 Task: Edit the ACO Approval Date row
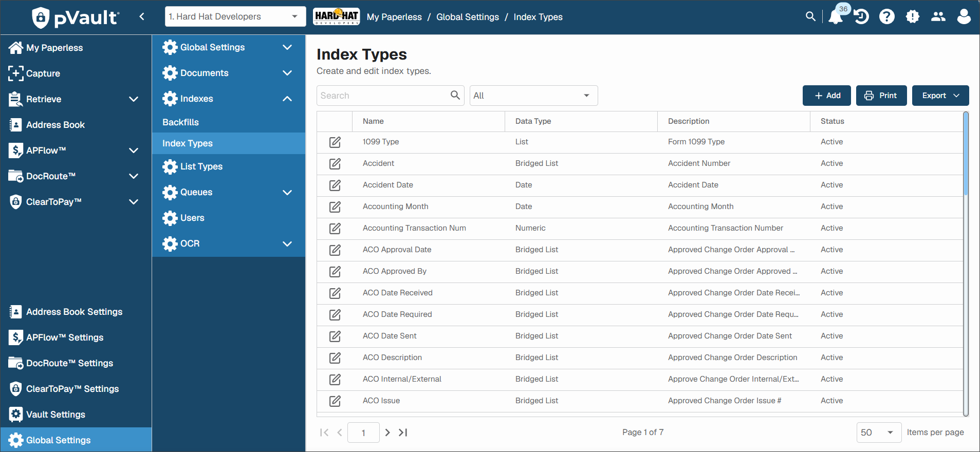coord(335,250)
